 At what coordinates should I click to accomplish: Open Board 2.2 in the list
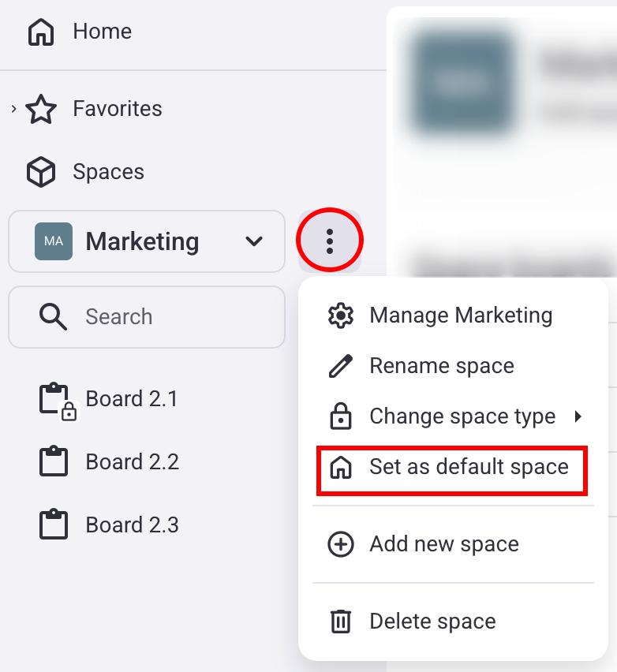(x=132, y=461)
